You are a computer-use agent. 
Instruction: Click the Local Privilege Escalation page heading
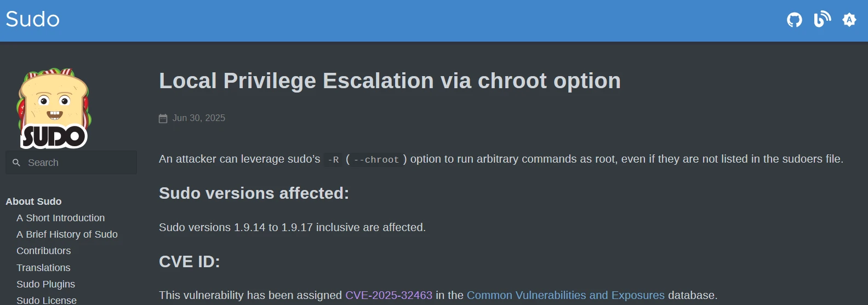coord(390,81)
